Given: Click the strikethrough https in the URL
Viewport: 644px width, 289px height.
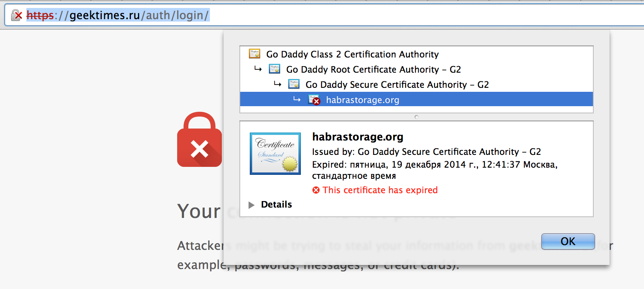Looking at the screenshot, I should point(40,15).
